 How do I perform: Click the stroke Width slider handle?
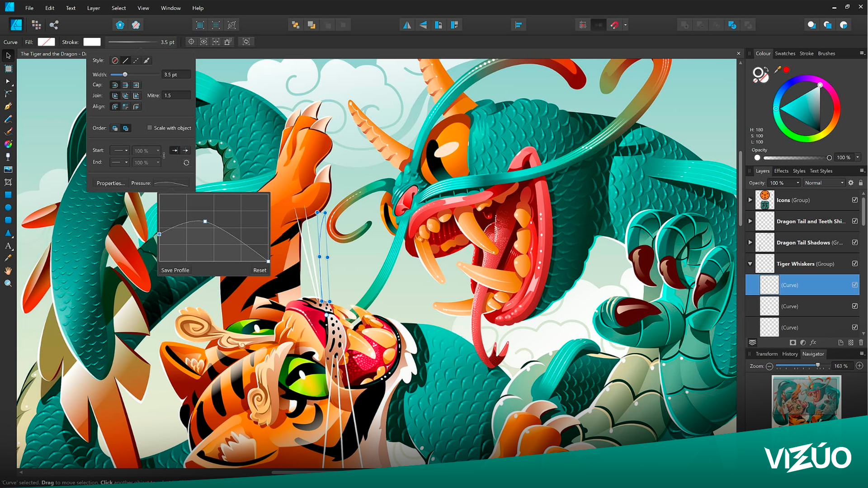pos(125,75)
